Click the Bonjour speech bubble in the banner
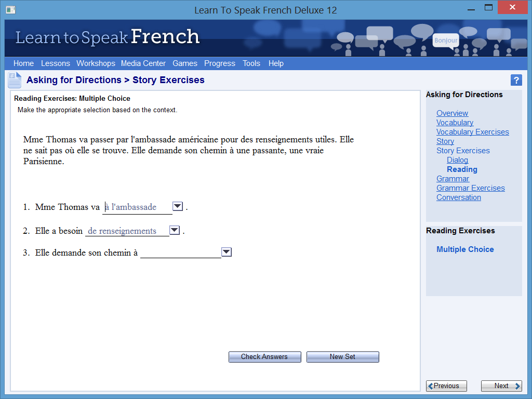 click(446, 41)
